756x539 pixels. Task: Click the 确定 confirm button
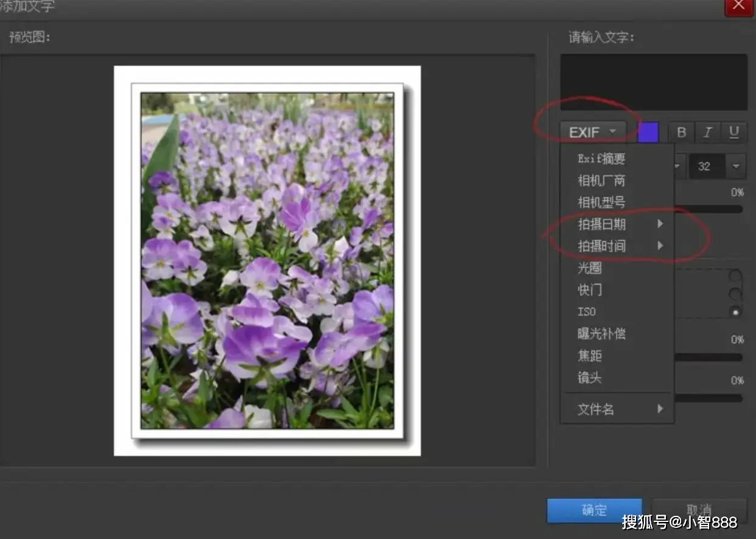tap(593, 511)
